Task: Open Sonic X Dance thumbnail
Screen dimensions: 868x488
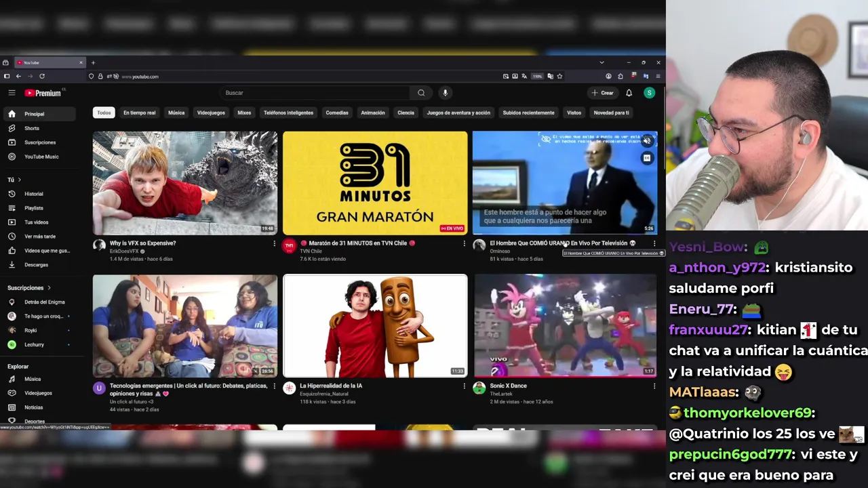Action: tap(565, 325)
